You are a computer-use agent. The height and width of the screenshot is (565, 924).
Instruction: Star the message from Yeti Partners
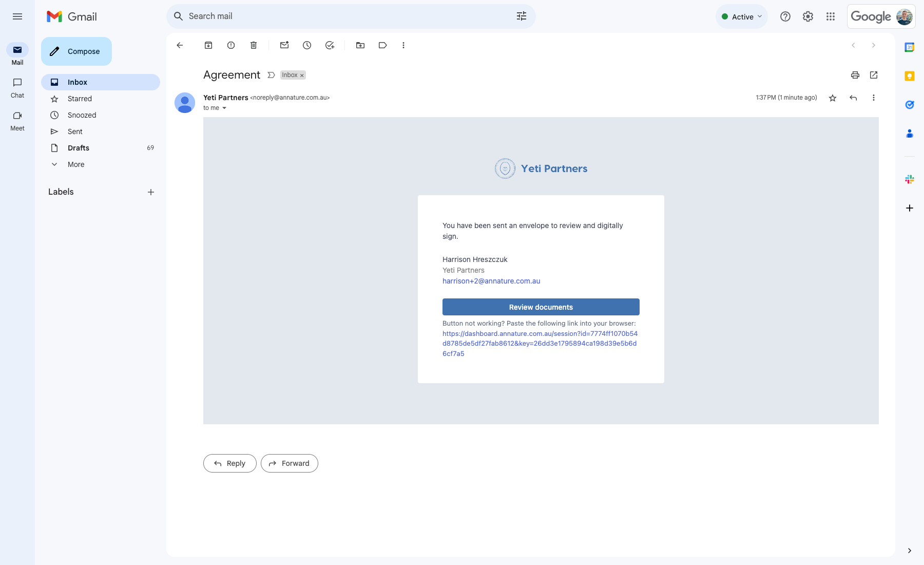pos(833,98)
